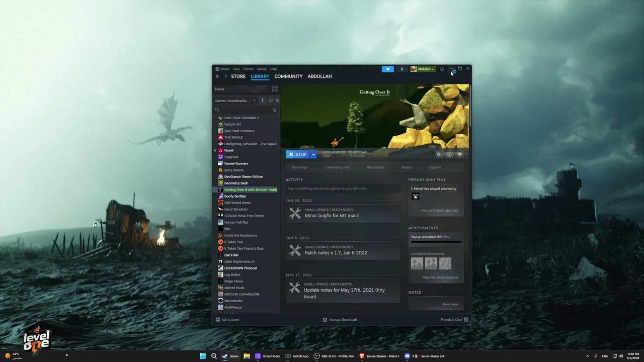Screen dimensions: 644x362
Task: Click the Add a Game plus icon
Action: [218, 319]
